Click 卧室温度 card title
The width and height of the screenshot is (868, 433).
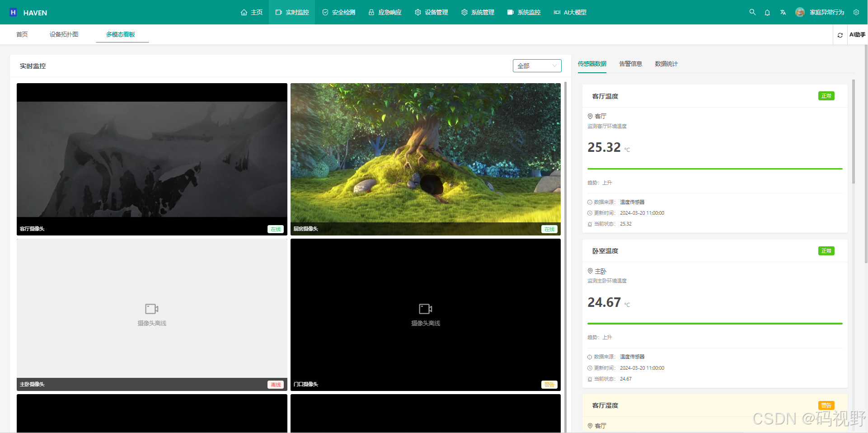(x=605, y=251)
